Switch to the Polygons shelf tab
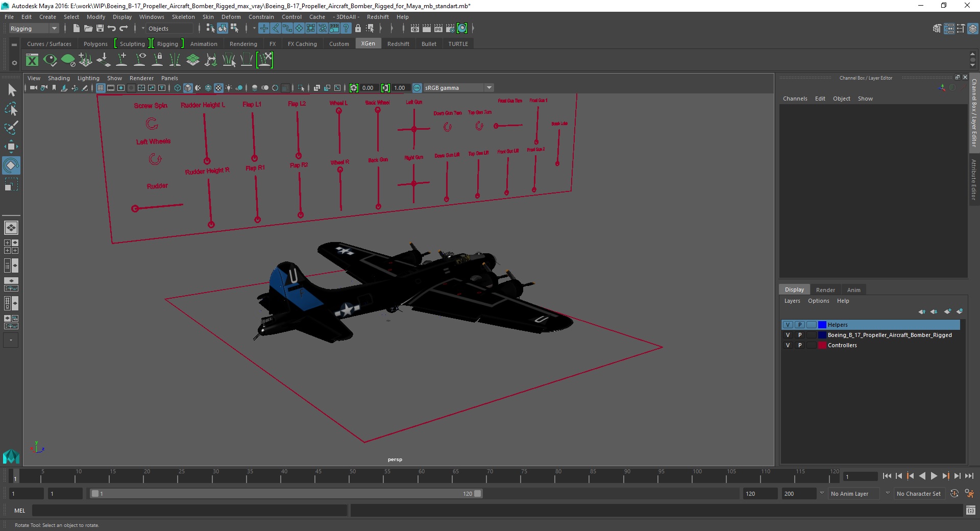Image resolution: width=980 pixels, height=531 pixels. pos(95,44)
